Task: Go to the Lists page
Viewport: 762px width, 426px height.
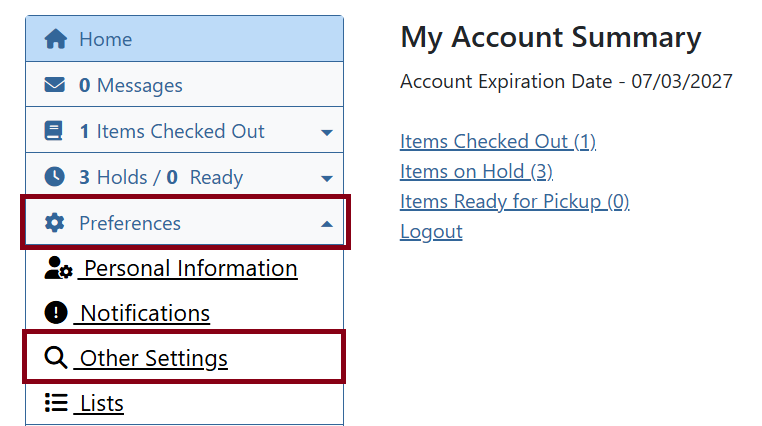Action: 101,403
